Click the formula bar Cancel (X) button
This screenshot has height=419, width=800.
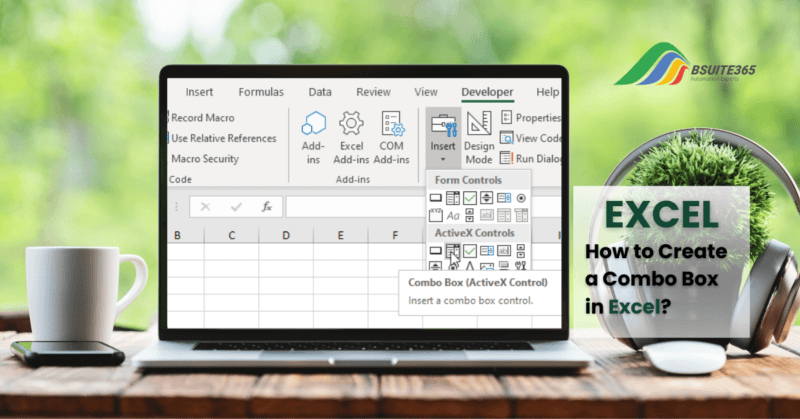tap(205, 207)
